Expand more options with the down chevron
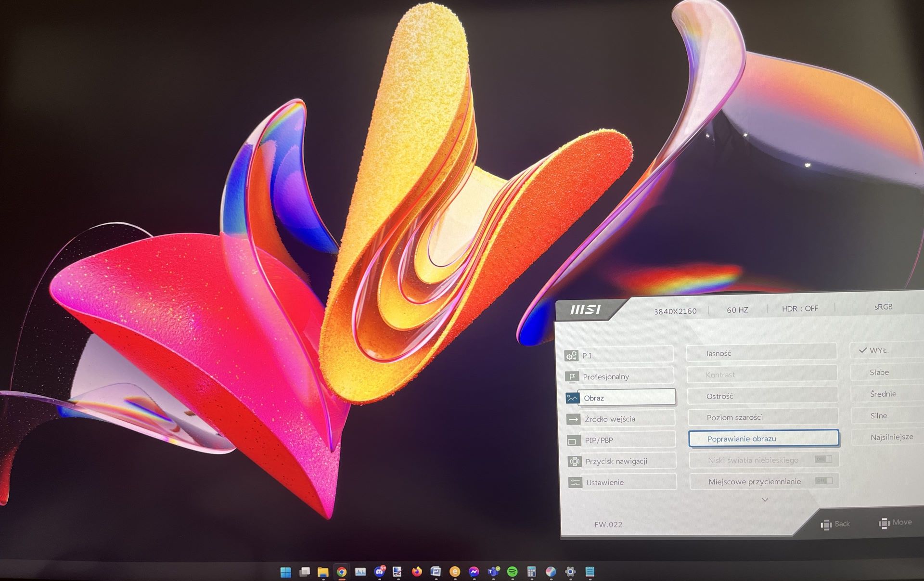Screen dimensions: 924x581 [x=765, y=500]
